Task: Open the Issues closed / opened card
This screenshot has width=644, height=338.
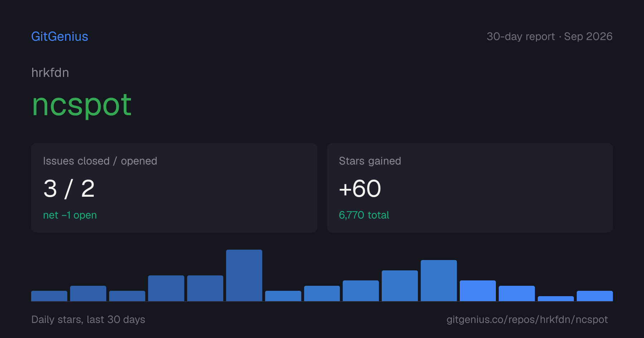Action: coord(174,188)
